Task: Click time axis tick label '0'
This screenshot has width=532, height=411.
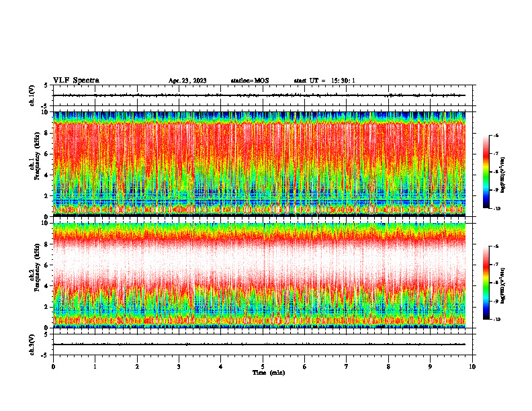Action: (x=53, y=367)
